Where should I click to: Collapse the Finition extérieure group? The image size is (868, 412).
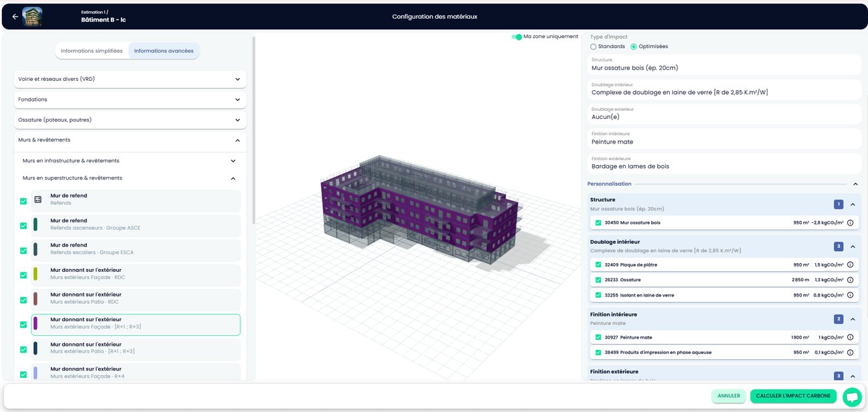pyautogui.click(x=853, y=376)
